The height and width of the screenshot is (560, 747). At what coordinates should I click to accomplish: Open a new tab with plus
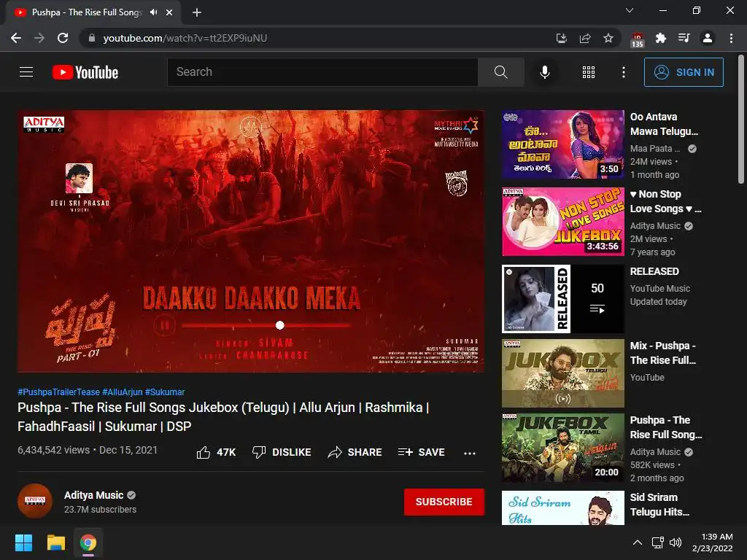(x=197, y=12)
